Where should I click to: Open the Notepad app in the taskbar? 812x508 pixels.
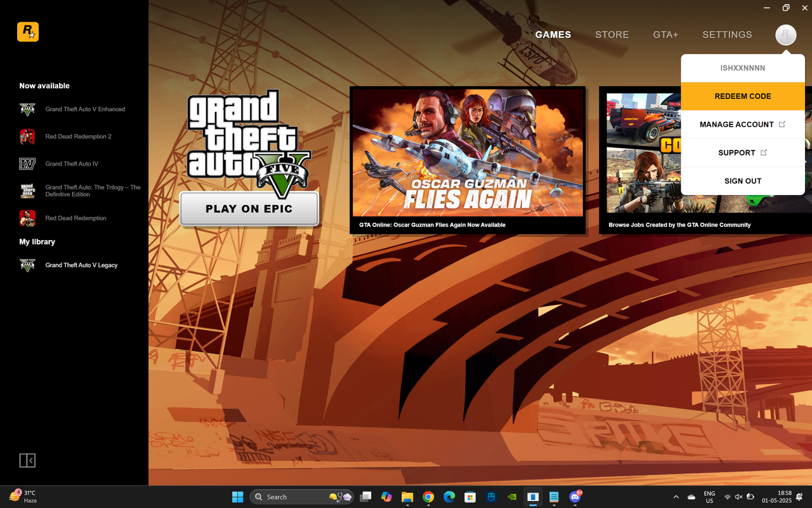click(x=554, y=497)
